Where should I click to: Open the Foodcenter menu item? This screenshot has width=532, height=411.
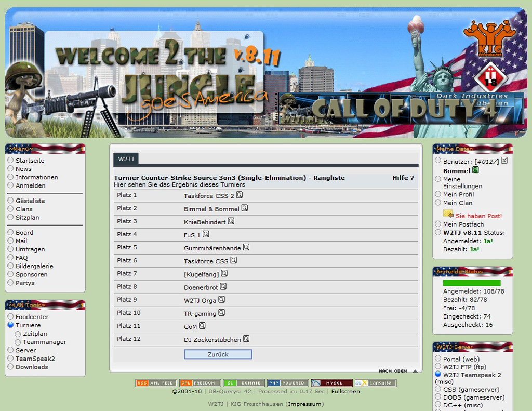click(x=32, y=316)
